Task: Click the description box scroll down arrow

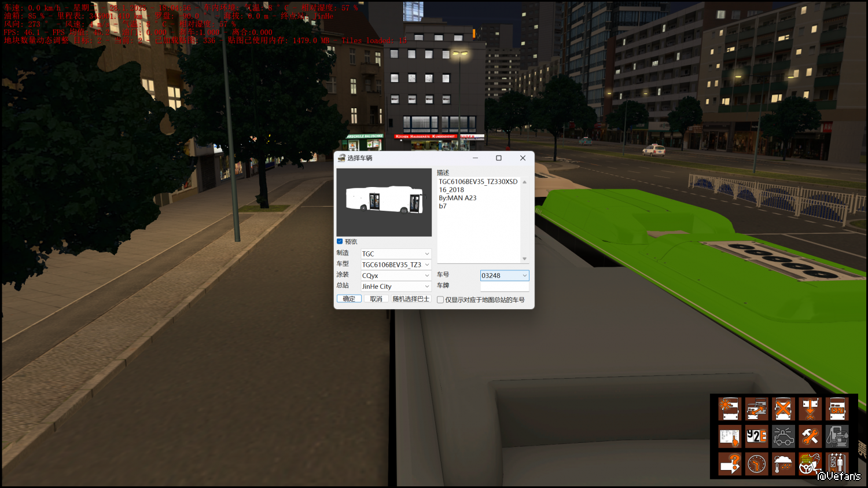Action: click(x=525, y=259)
